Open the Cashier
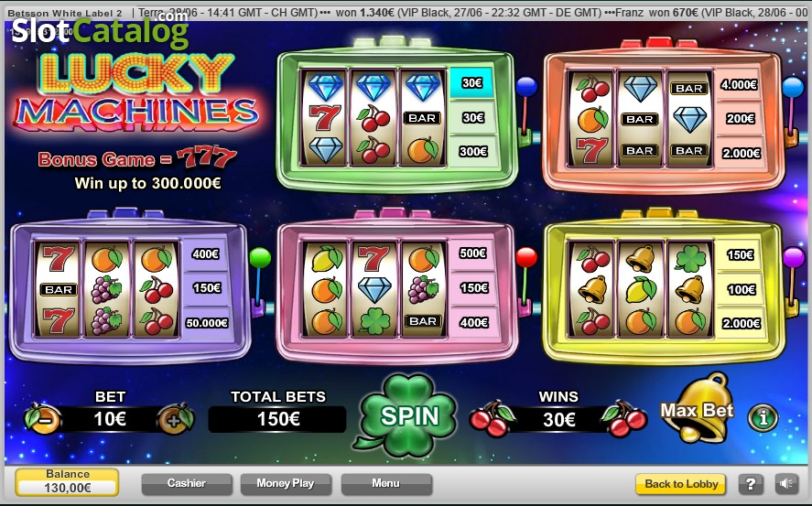The width and height of the screenshot is (812, 506). 187,484
